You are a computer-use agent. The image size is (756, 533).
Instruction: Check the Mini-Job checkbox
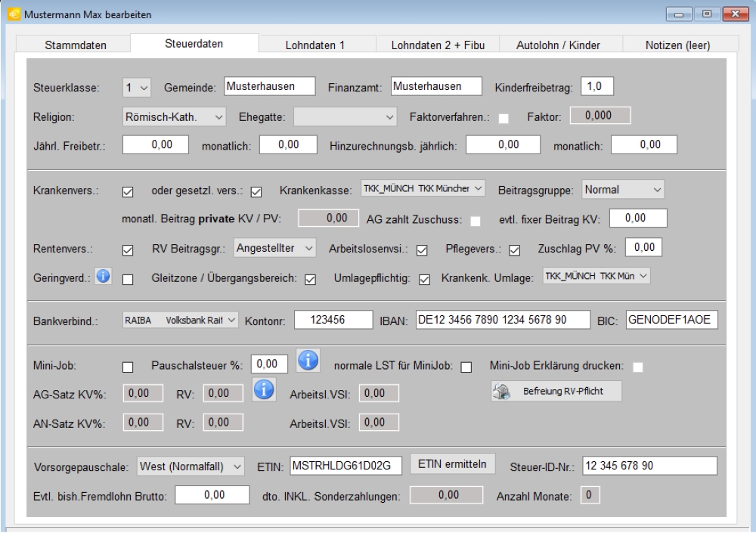coord(128,367)
